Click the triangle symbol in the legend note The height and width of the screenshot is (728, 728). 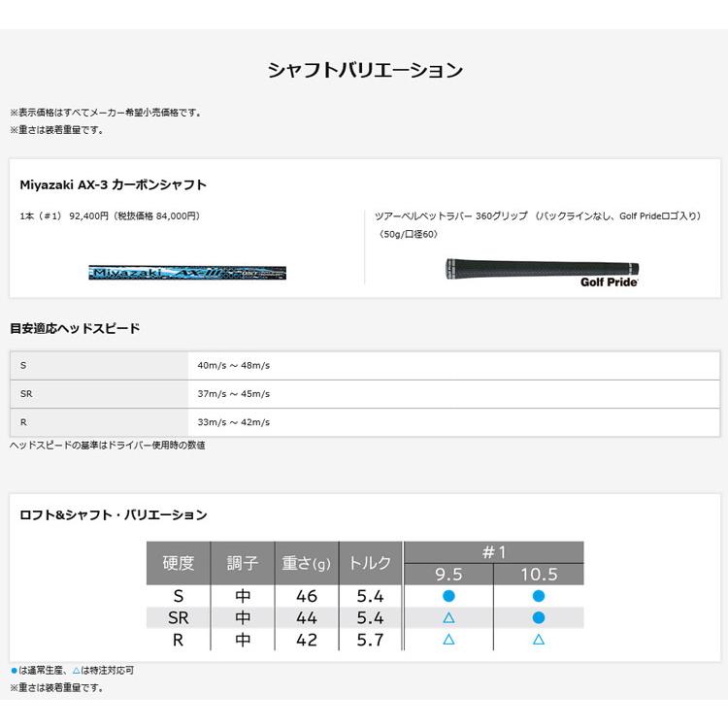(77, 671)
